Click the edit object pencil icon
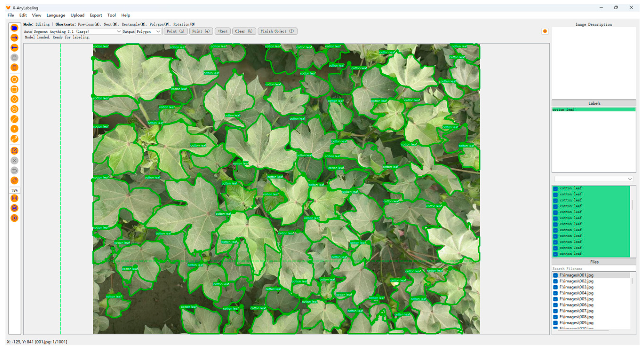 (x=14, y=151)
